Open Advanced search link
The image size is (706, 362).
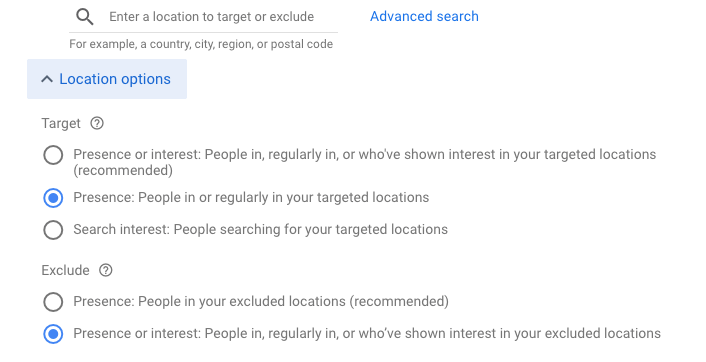point(424,16)
